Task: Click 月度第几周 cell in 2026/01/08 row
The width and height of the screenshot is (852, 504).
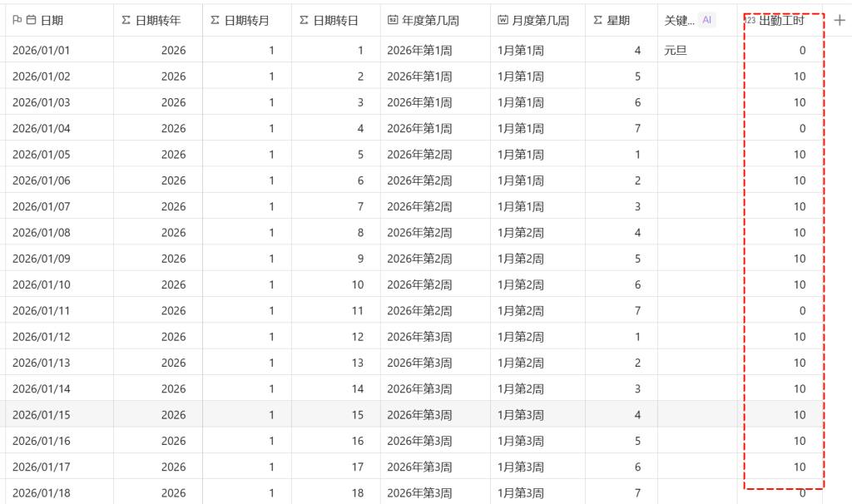Action: coord(537,233)
